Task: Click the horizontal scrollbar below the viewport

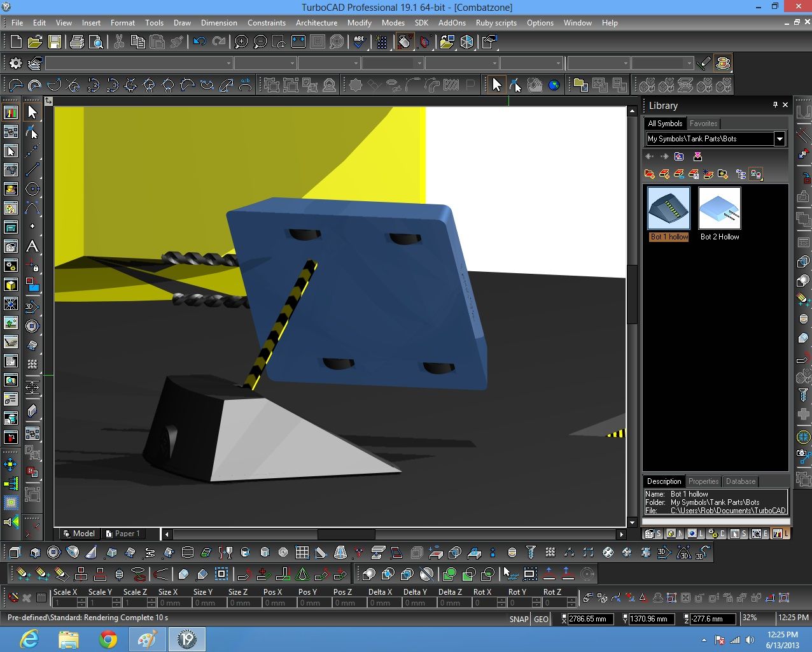Action: (x=346, y=534)
